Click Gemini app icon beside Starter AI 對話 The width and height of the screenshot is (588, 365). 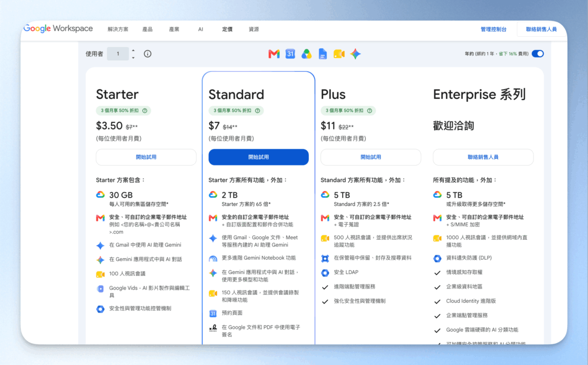(100, 260)
